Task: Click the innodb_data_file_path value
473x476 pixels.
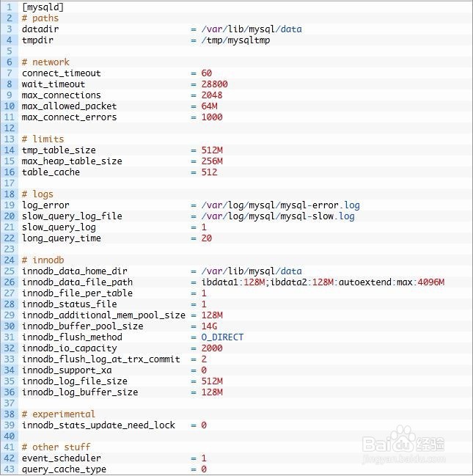Action: coord(323,282)
